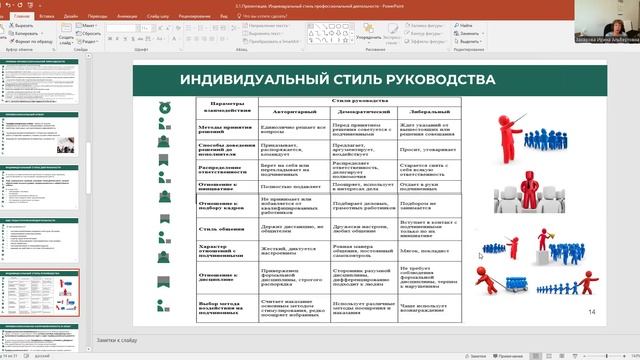Click Копировать (Copy) button
This screenshot has height=360, width=640.
24,33
